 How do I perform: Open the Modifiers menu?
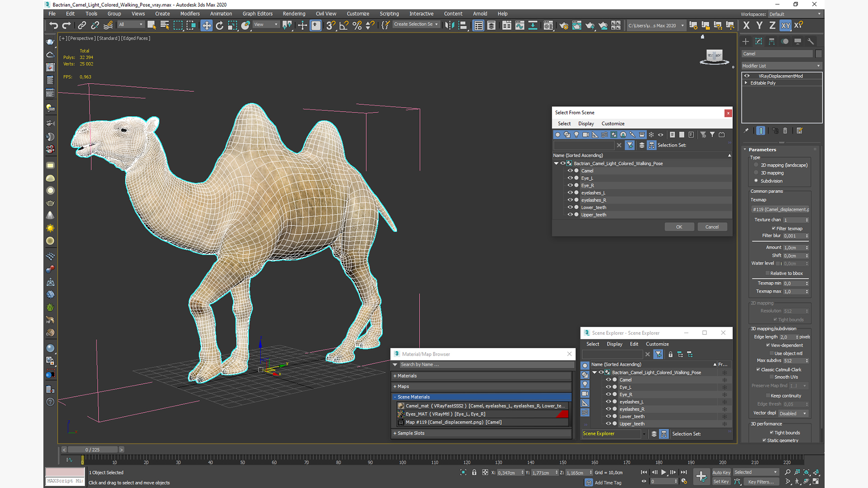190,14
